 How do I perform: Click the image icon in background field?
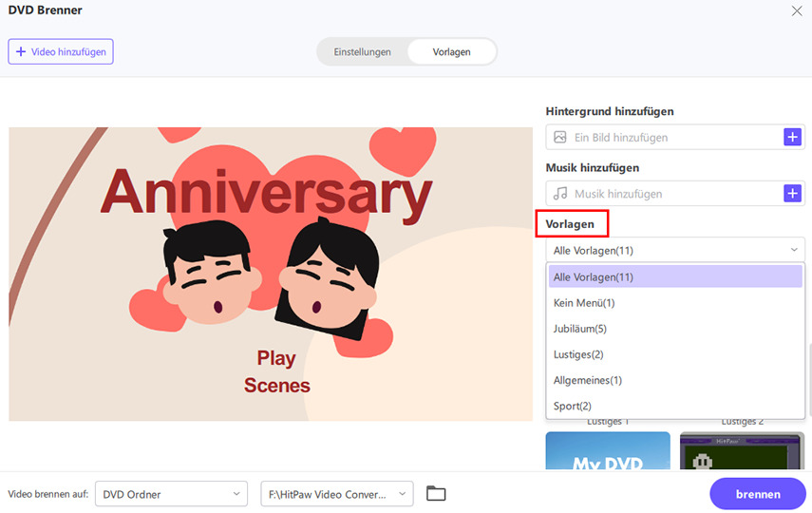(x=559, y=138)
